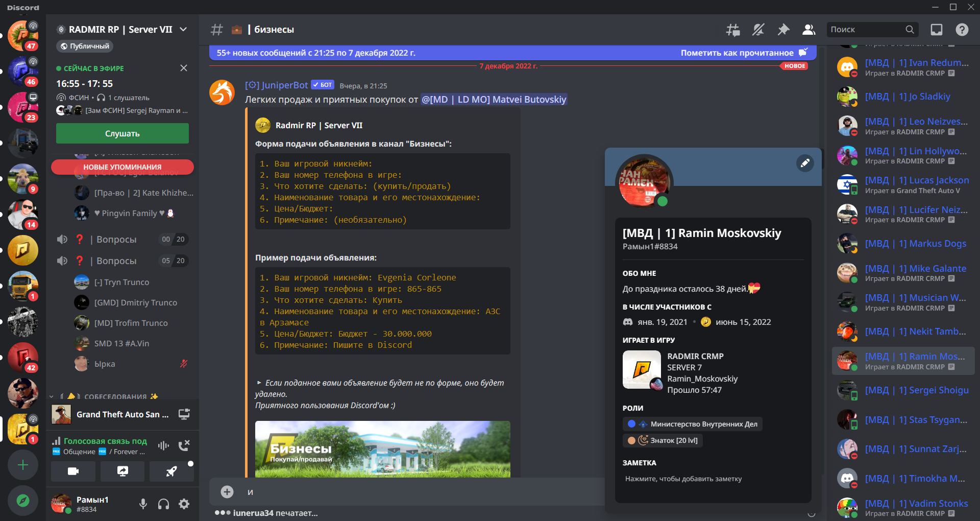
Task: Mute your microphone
Action: pos(143,504)
